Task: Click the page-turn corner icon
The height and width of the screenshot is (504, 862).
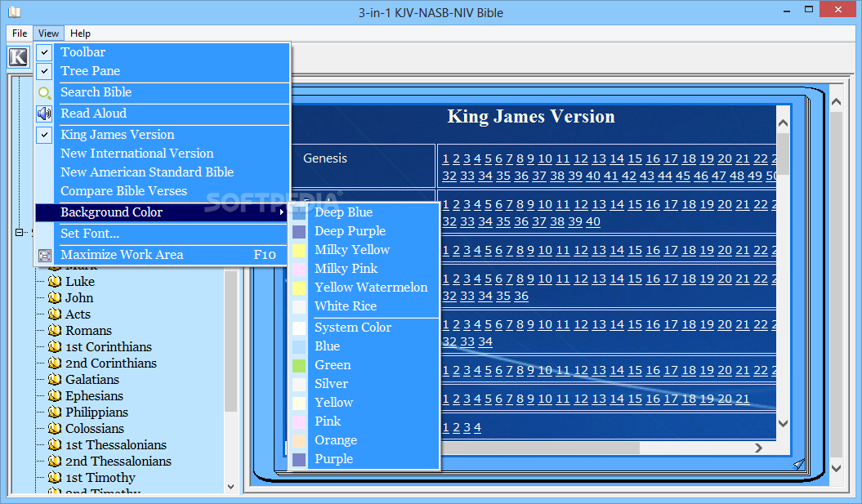Action: [799, 465]
